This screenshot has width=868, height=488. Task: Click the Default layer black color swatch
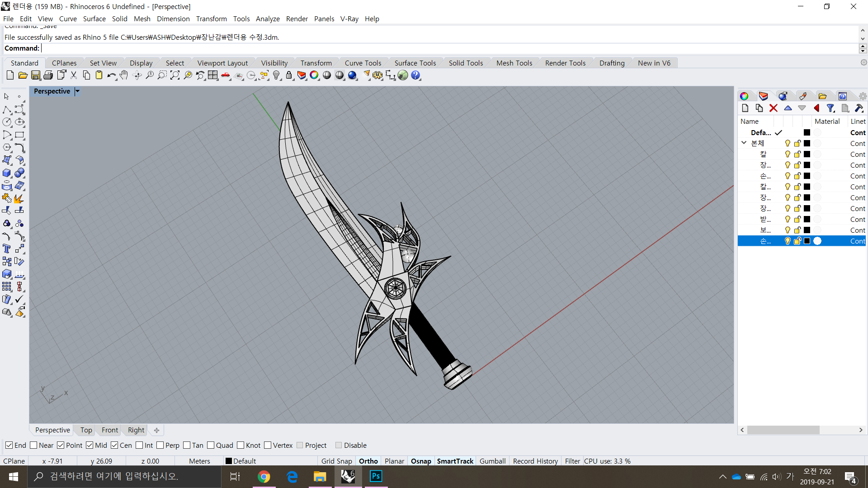click(x=807, y=133)
